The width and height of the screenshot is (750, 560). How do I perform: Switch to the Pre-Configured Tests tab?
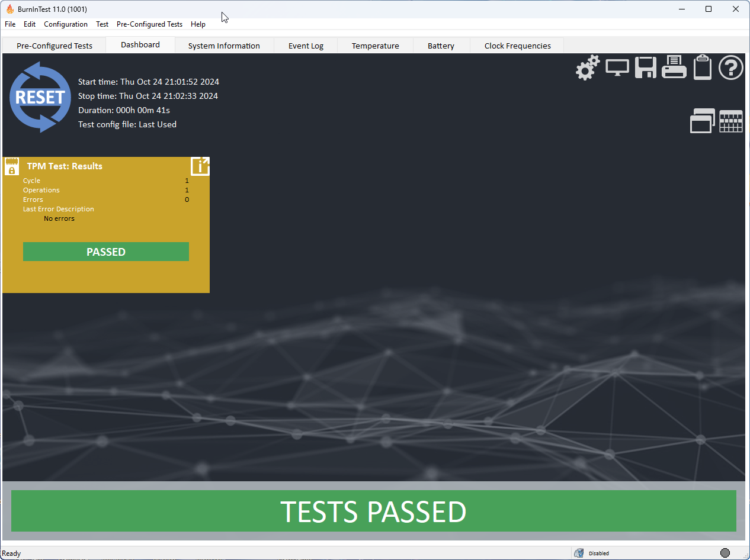pyautogui.click(x=55, y=46)
